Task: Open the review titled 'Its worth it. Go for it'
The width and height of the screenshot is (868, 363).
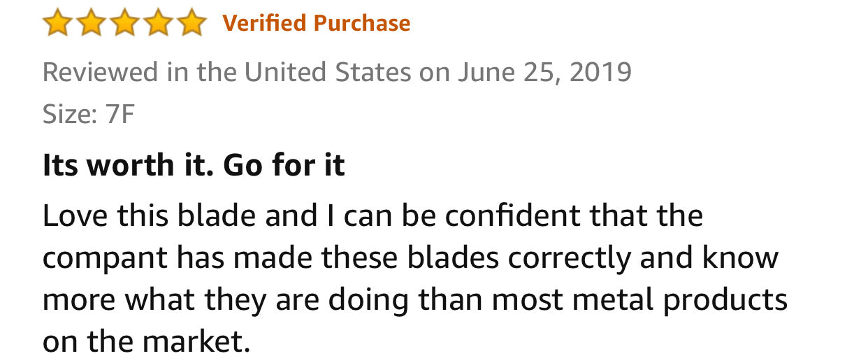Action: 194,165
